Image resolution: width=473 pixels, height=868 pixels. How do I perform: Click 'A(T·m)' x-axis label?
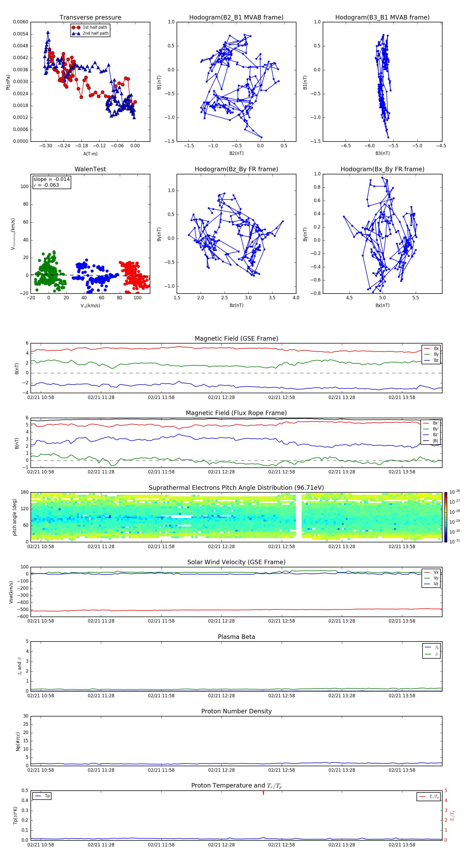(90, 154)
